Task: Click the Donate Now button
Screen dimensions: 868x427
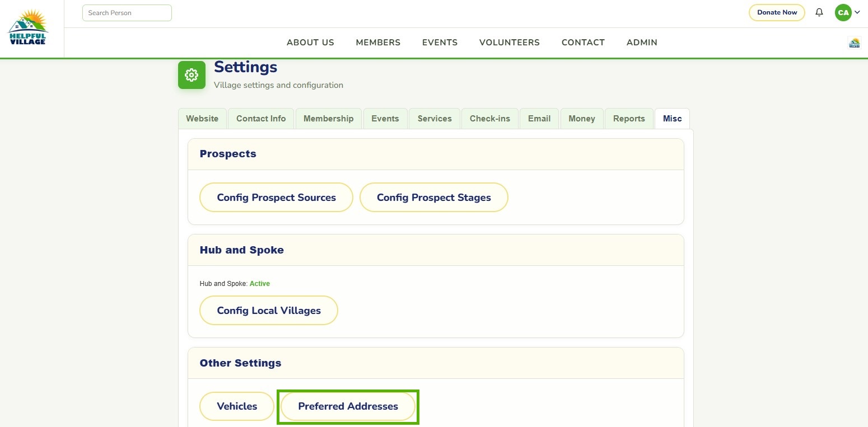Action: tap(777, 12)
